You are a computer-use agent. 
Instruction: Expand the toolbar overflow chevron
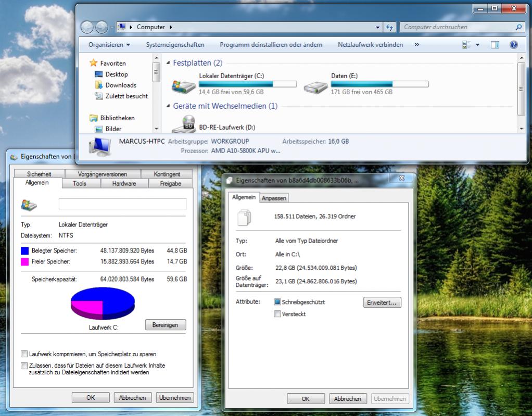[x=416, y=44]
